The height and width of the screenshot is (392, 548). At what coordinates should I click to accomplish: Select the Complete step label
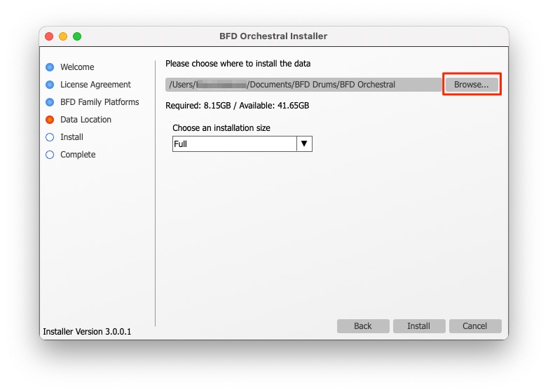tap(78, 155)
